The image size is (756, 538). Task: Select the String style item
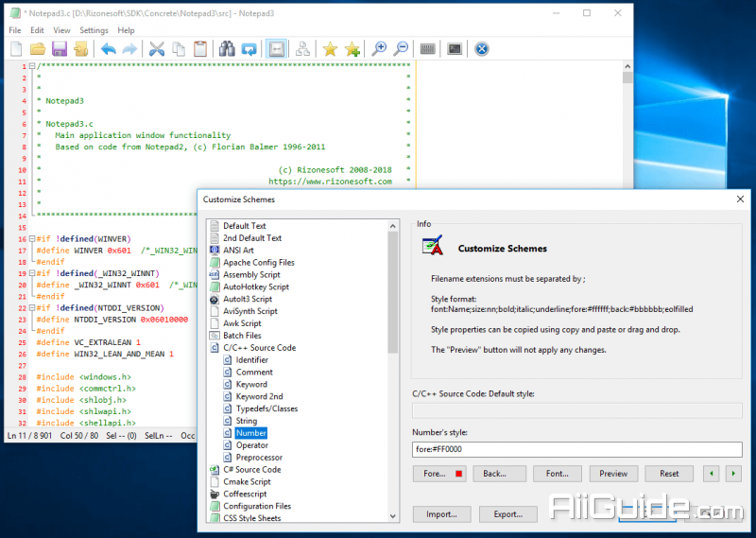(247, 421)
